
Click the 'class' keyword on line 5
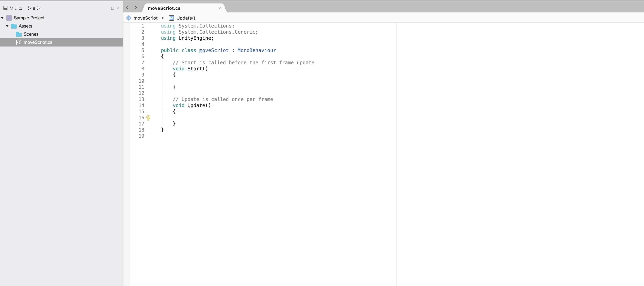click(x=189, y=50)
